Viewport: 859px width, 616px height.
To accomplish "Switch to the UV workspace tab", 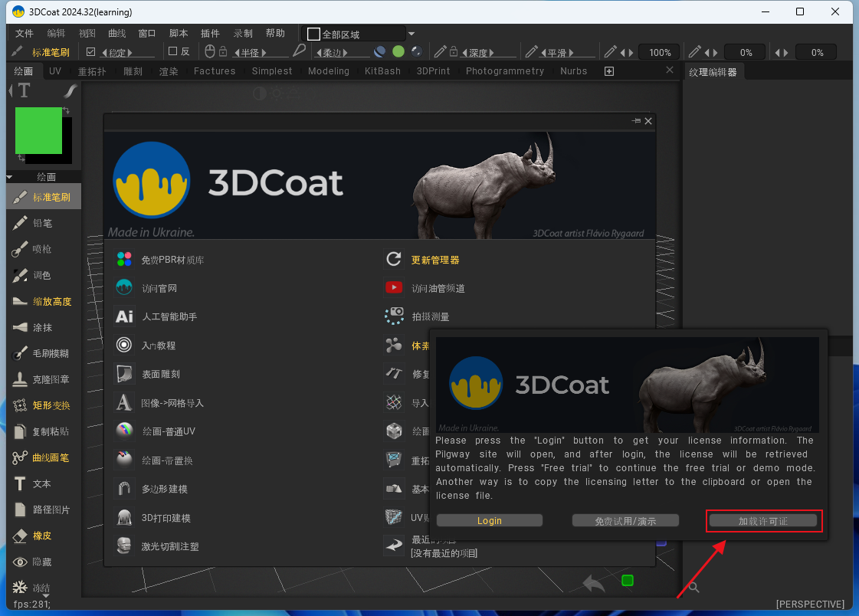I will (x=54, y=71).
